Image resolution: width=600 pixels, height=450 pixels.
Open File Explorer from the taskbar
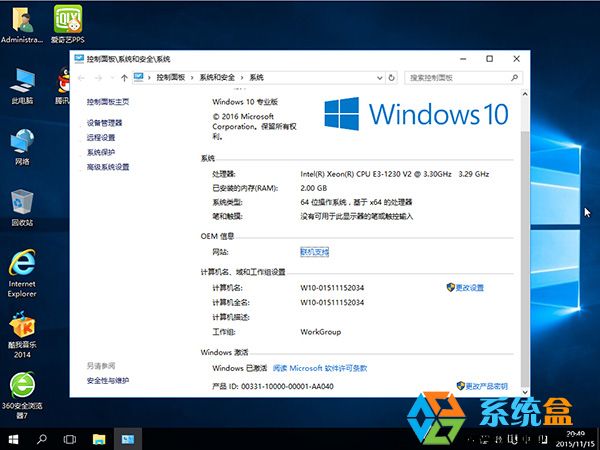pos(100,438)
